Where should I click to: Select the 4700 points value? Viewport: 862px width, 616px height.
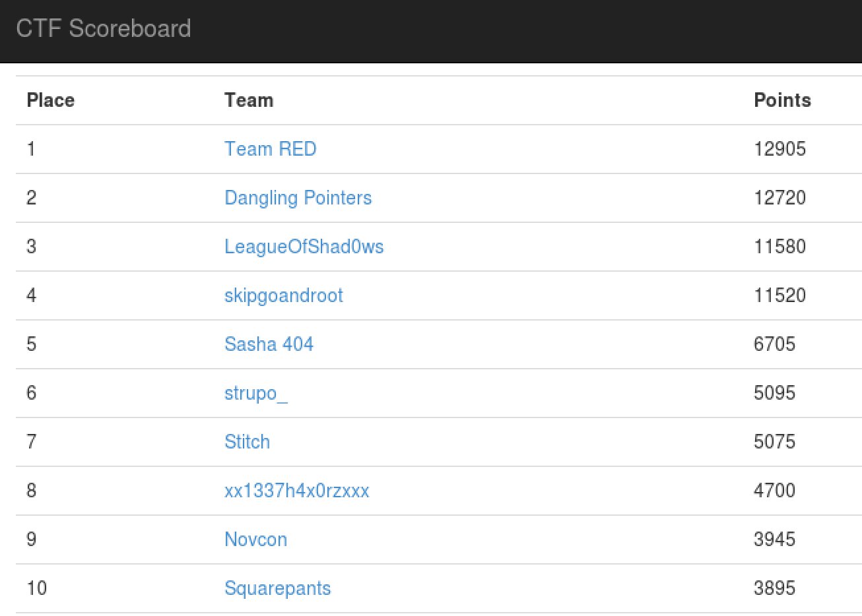(x=774, y=490)
